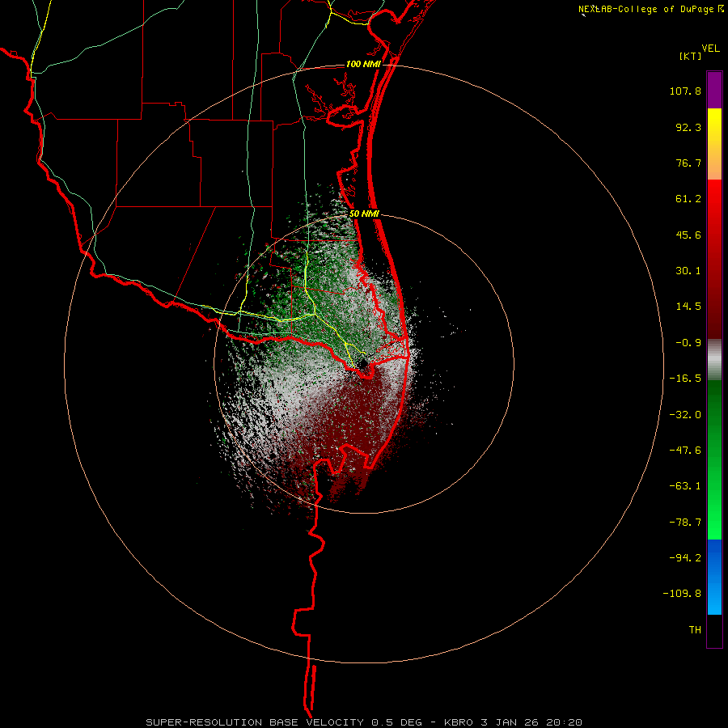The width and height of the screenshot is (728, 728).
Task: Click the VEL legend title
Action: (x=710, y=49)
